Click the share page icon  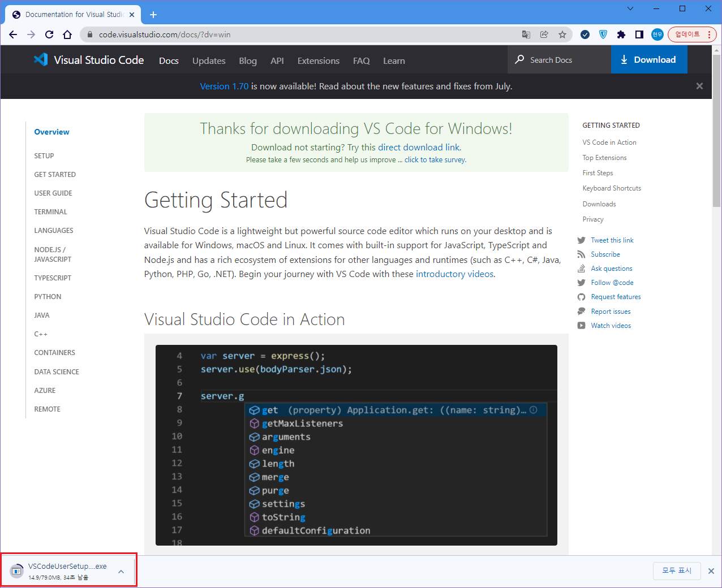tap(544, 34)
